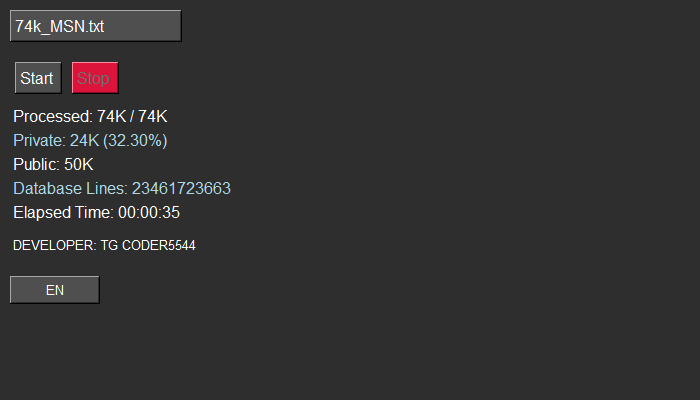This screenshot has width=700, height=400.
Task: Click the "DEVELOPER:" label text
Action: click(54, 245)
